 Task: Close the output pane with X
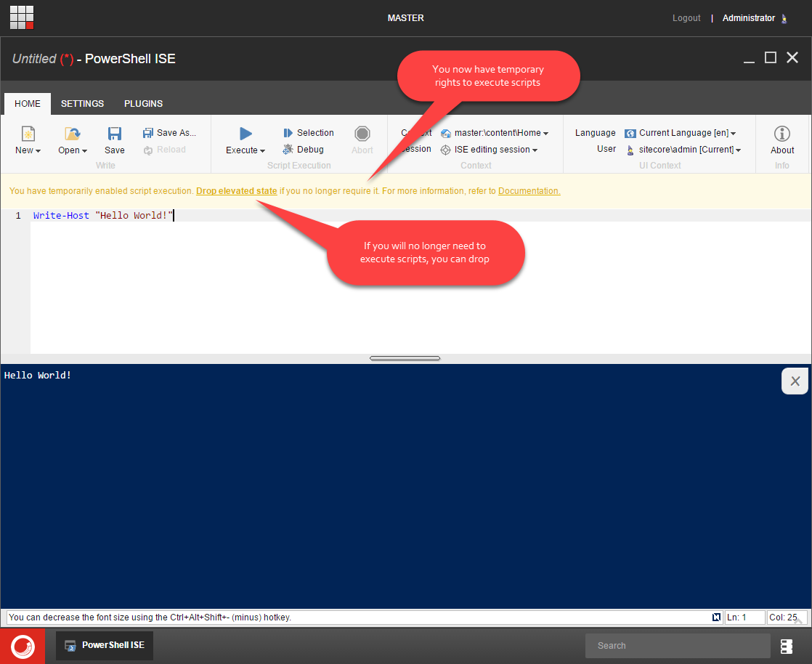click(795, 381)
